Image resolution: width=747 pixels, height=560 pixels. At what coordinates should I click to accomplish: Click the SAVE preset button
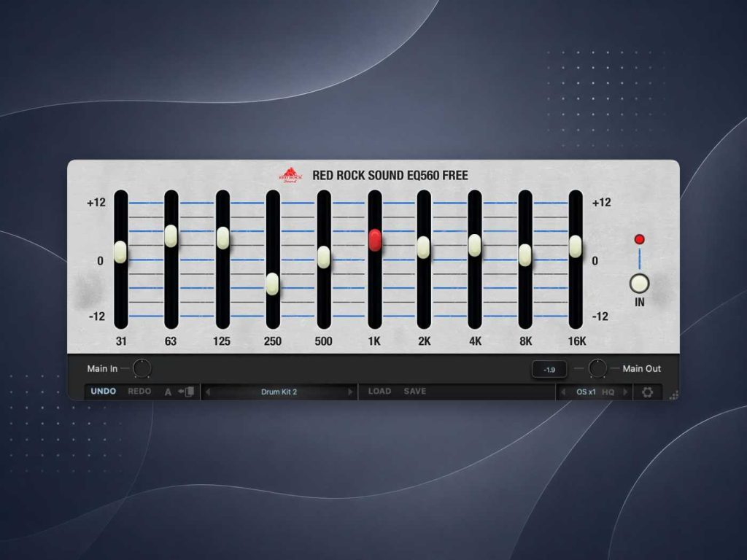click(415, 392)
